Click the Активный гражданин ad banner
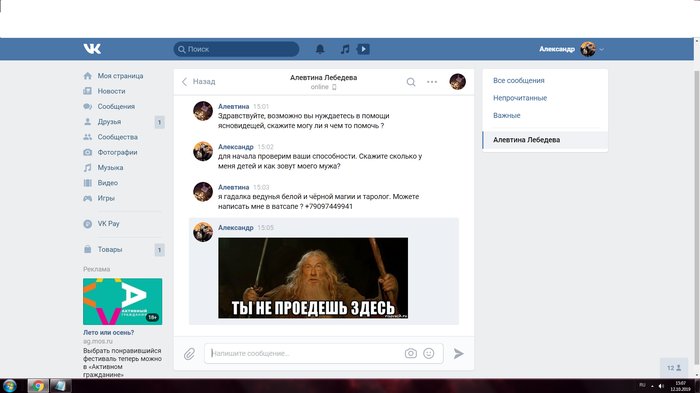 [122, 301]
